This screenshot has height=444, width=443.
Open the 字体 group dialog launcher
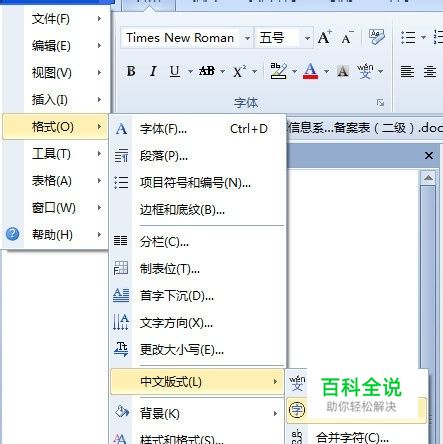(x=380, y=103)
